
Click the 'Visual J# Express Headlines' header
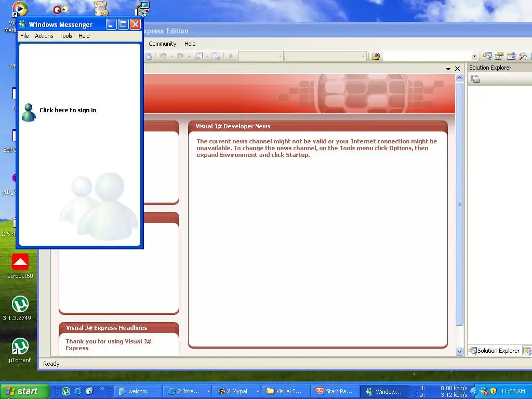pyautogui.click(x=107, y=328)
